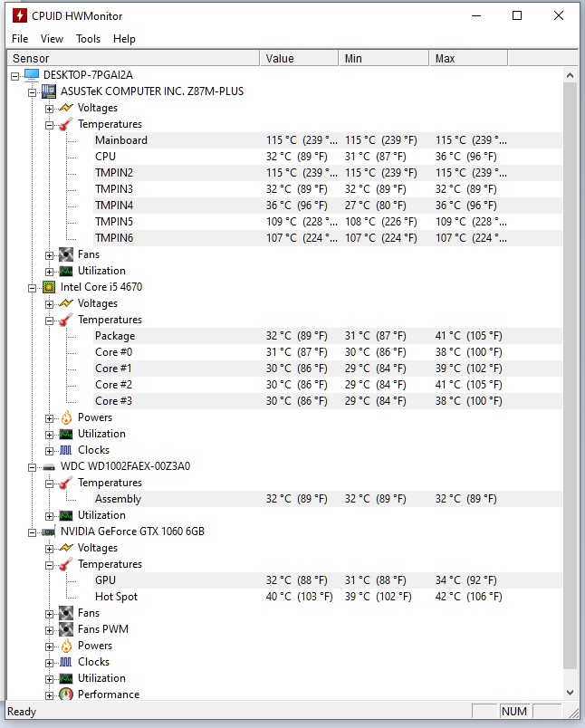Image resolution: width=585 pixels, height=728 pixels.
Task: Select the Core #2 temperature row
Action: pyautogui.click(x=327, y=385)
